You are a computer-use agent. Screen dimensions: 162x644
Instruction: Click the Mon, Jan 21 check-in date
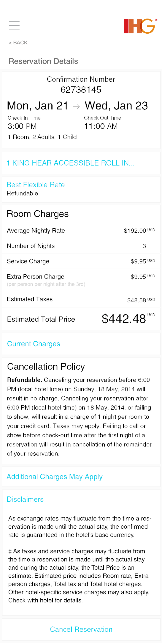(37, 106)
